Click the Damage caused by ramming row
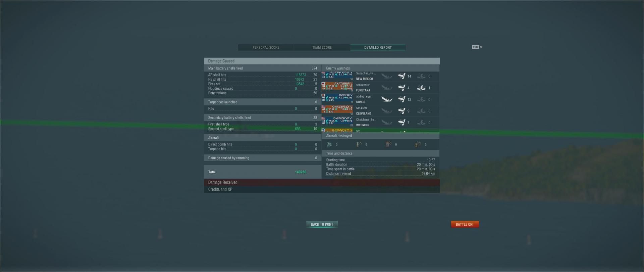Image resolution: width=644 pixels, height=272 pixels. click(263, 158)
